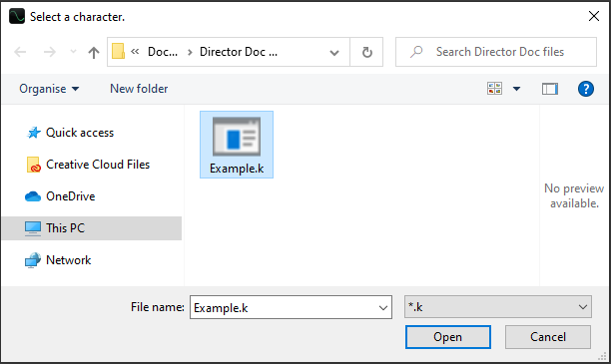Click the change view icon
611x364 pixels.
[x=494, y=89]
